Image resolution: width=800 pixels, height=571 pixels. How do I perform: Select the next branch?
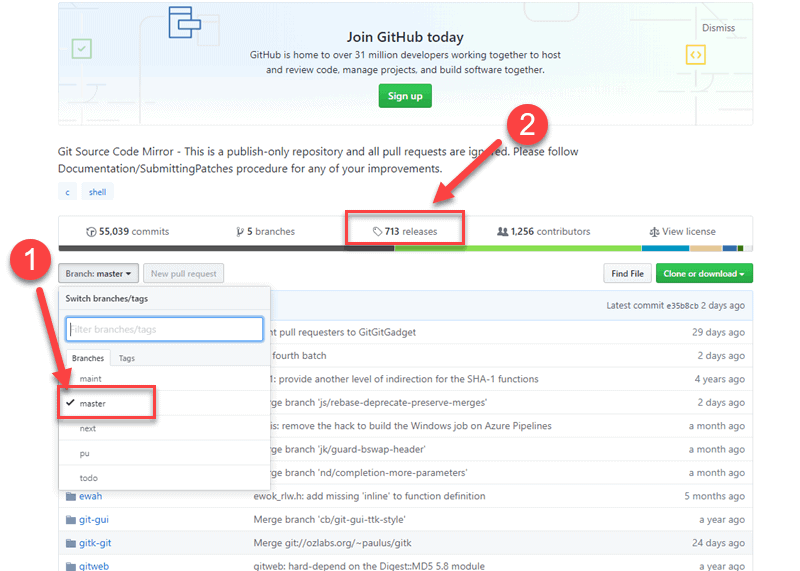coord(164,428)
